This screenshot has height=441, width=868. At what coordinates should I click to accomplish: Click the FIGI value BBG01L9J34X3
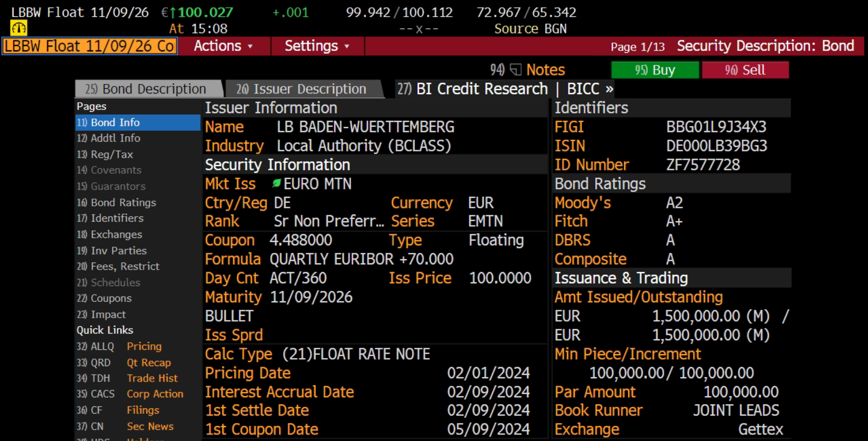(716, 127)
